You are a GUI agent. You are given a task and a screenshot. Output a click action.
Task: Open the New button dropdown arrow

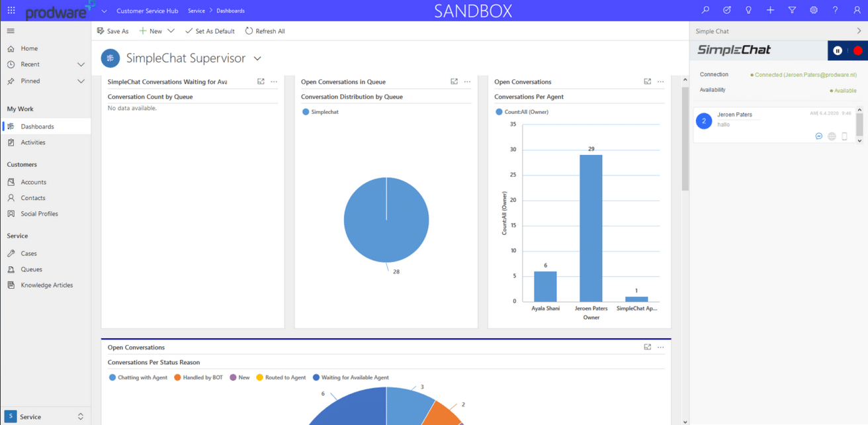coord(171,31)
